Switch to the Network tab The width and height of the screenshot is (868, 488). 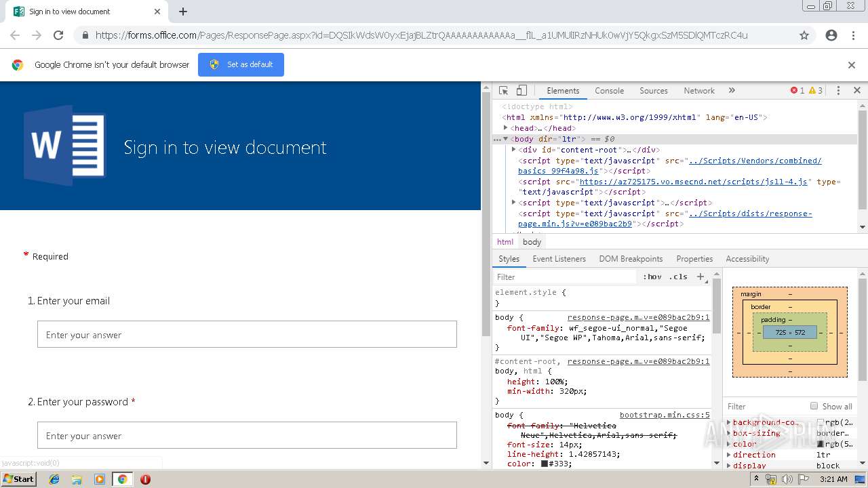(x=699, y=90)
